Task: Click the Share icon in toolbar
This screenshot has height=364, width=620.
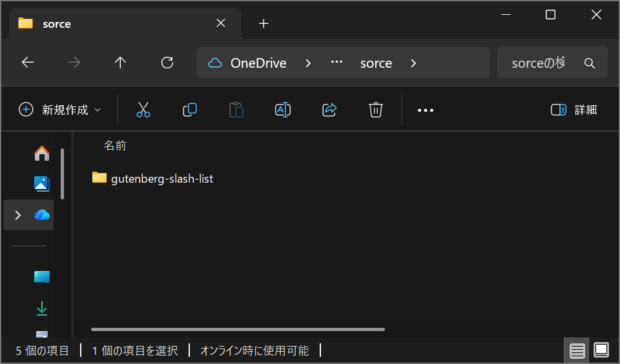Action: (x=329, y=110)
